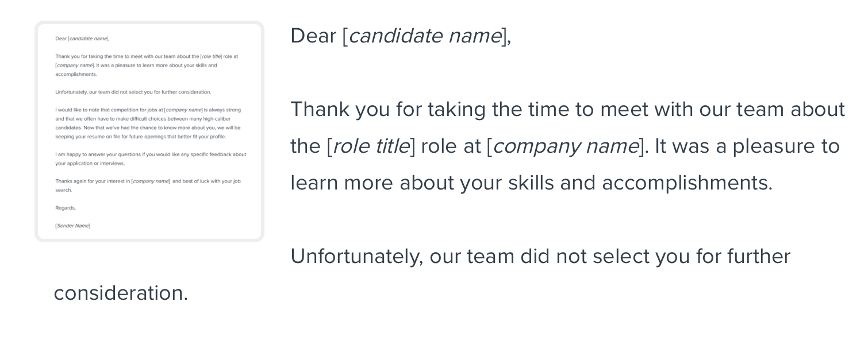Image resolution: width=868 pixels, height=348 pixels.
Task: Click the small 'role title' placeholder in thumbnail
Action: coord(211,56)
